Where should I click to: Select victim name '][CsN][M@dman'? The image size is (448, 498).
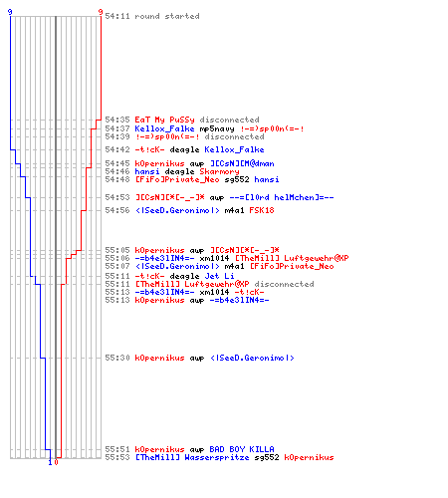click(242, 163)
